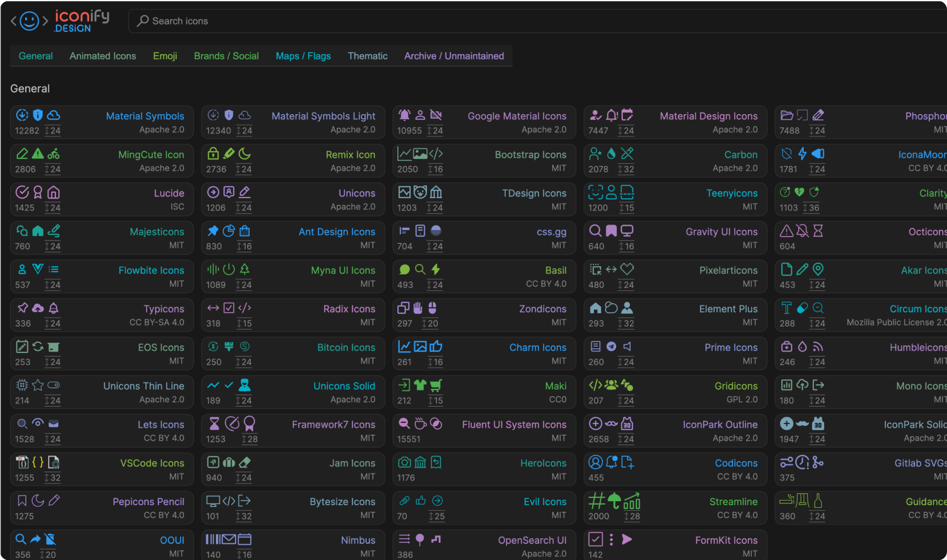The height and width of the screenshot is (560, 947).
Task: Open the Emoji tab
Action: 165,56
